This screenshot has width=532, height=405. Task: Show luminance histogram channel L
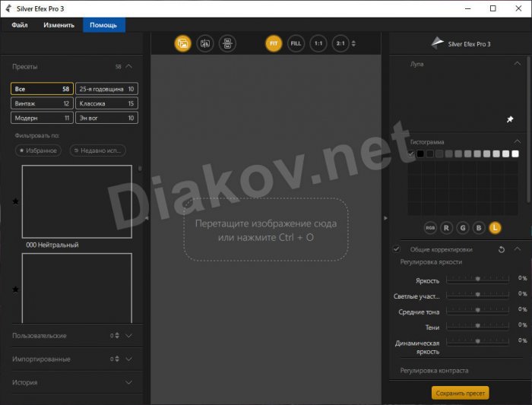click(x=495, y=228)
